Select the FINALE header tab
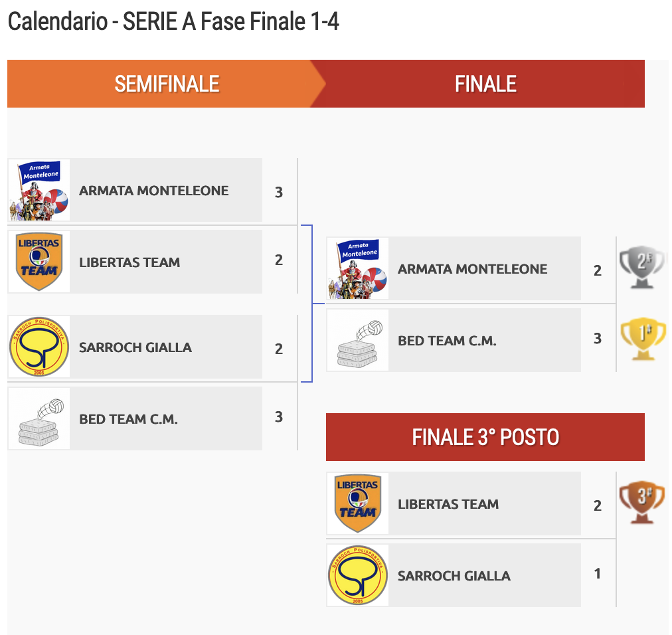Viewport: 672px width, 635px height. click(x=485, y=84)
